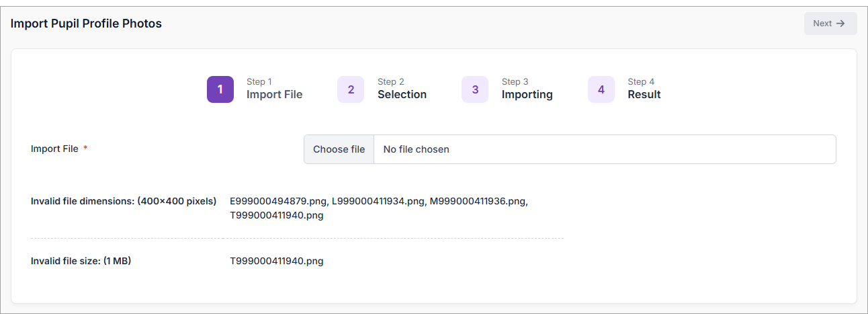Screen dimensions: 868x314
Task: Click the page title Import Pupil Profile Photos
Action: coord(86,24)
